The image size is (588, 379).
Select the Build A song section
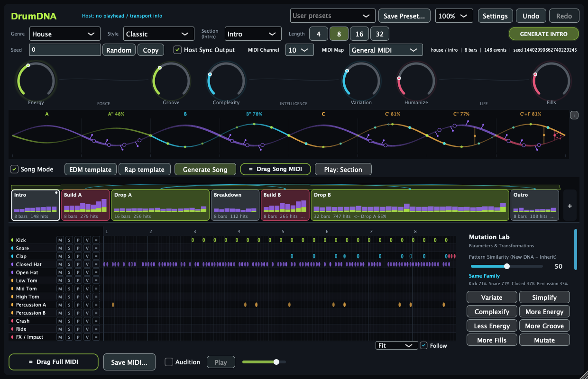point(85,205)
